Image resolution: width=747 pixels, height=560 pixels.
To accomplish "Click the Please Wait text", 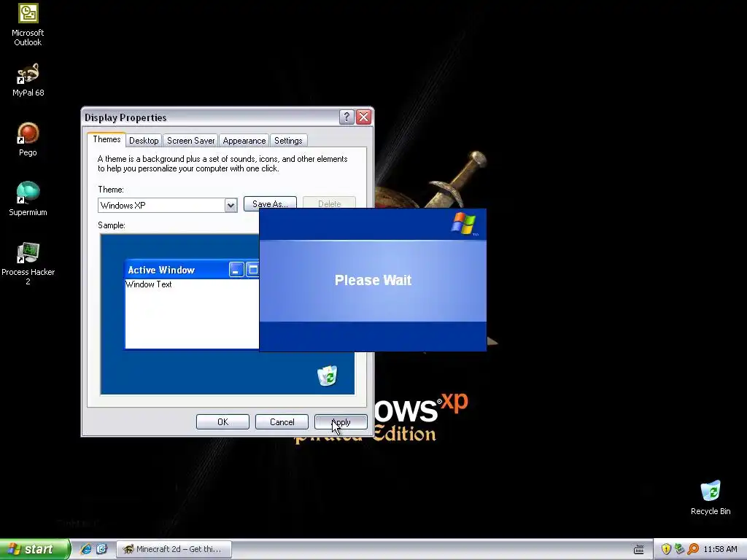I will click(x=373, y=280).
